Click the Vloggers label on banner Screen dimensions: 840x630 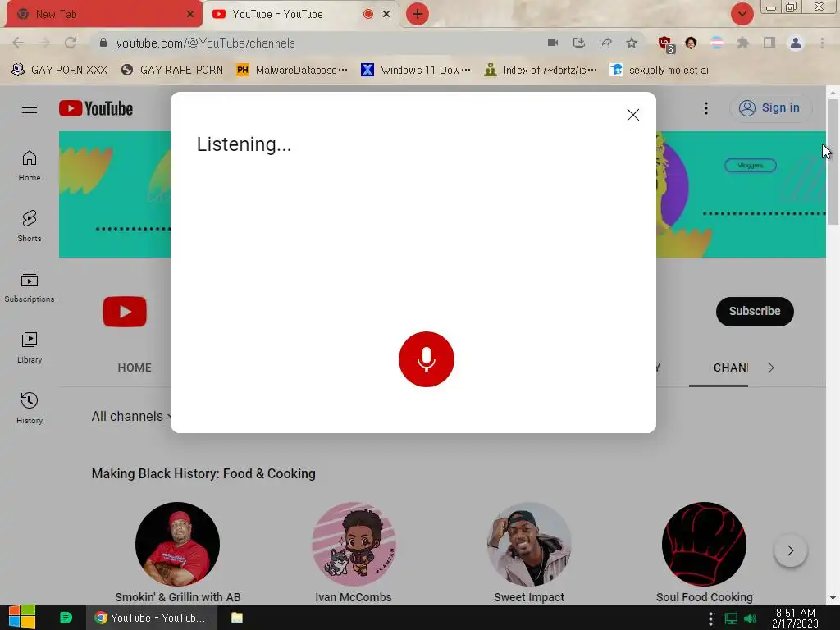[750, 166]
